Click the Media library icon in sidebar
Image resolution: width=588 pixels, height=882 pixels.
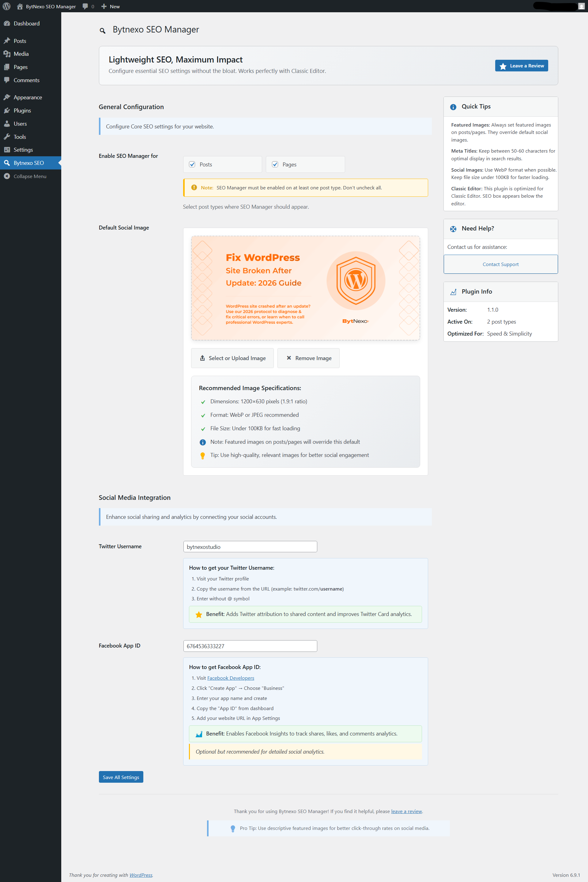7,54
